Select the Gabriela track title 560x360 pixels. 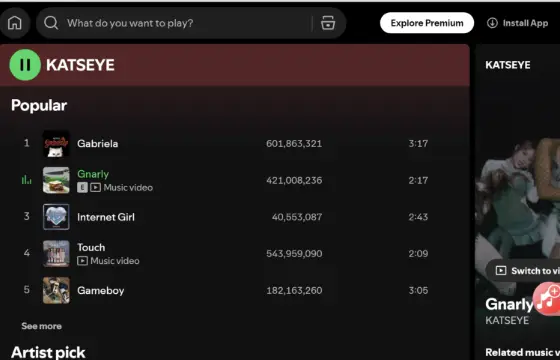tap(98, 144)
